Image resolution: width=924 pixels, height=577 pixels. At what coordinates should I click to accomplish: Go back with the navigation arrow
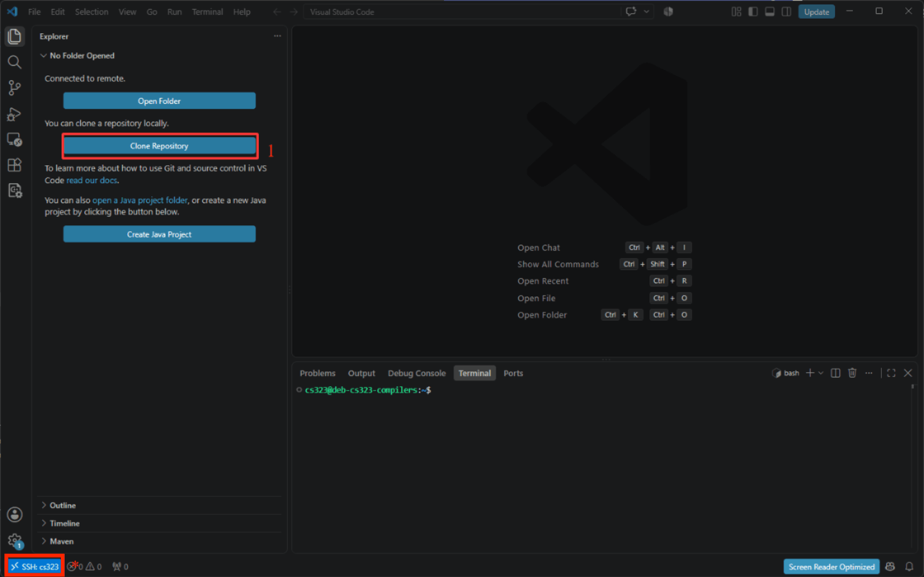coord(277,12)
